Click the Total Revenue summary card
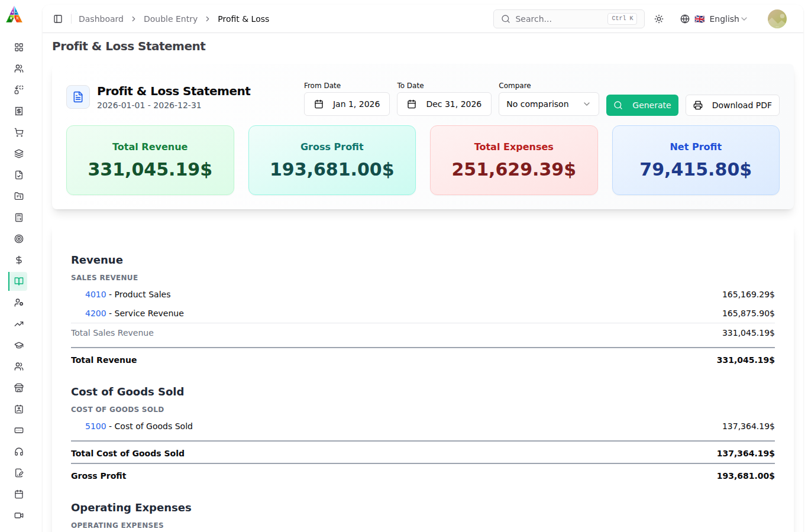Screen dimensions: 808x532 point(150,160)
